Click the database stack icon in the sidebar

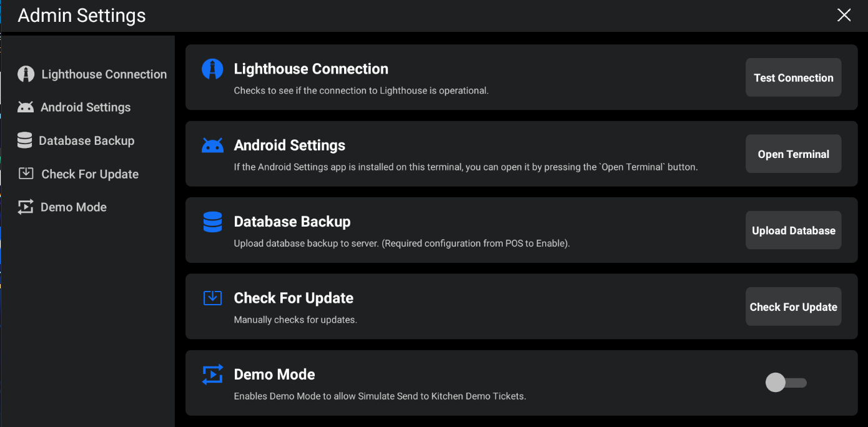pyautogui.click(x=24, y=140)
